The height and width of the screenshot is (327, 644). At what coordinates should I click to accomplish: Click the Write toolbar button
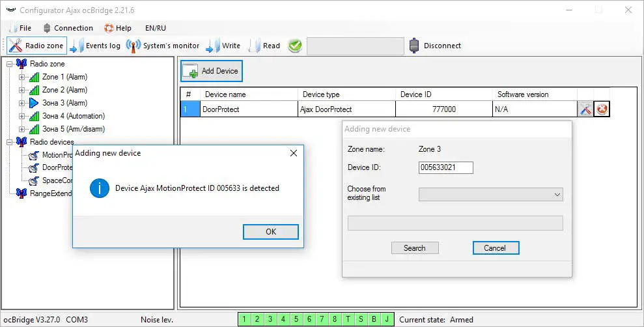223,46
